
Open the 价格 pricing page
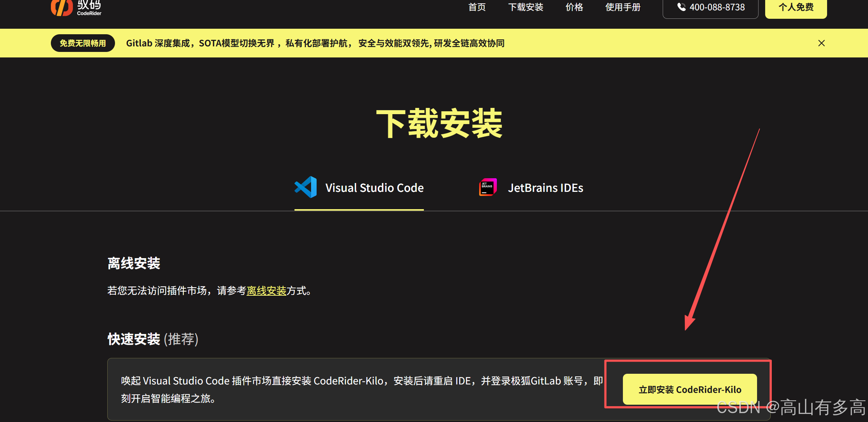(x=574, y=7)
